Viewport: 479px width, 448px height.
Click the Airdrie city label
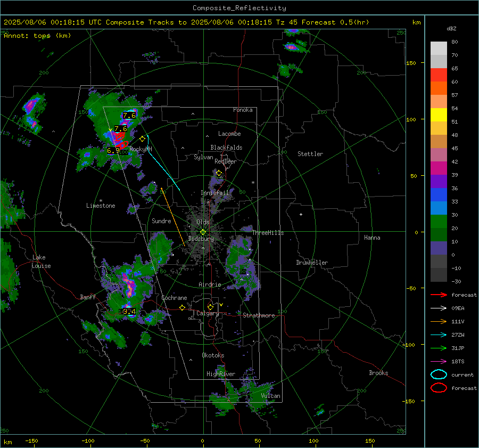coord(210,284)
